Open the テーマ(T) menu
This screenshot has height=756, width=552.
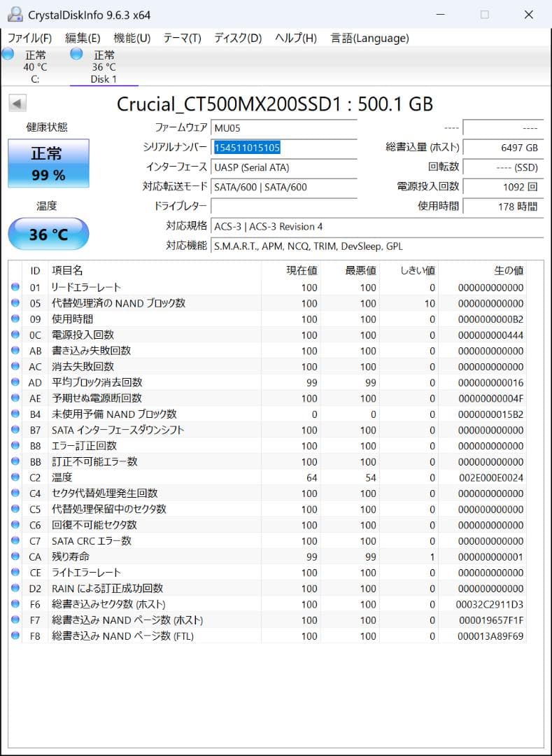(x=182, y=38)
